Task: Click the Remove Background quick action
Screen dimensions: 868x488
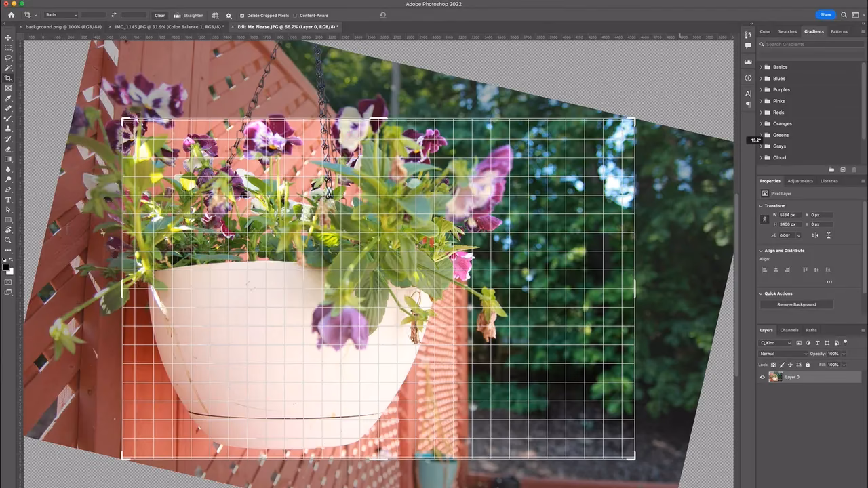Action: (x=795, y=304)
